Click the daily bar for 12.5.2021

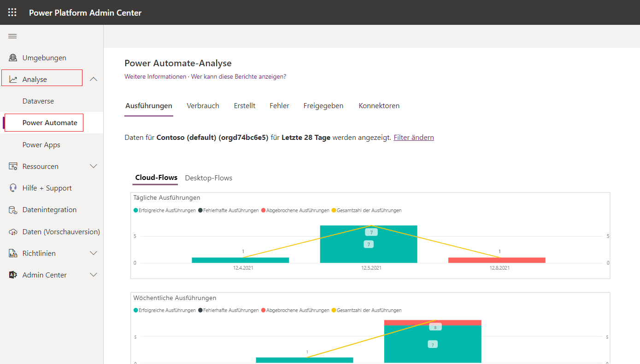[369, 244]
